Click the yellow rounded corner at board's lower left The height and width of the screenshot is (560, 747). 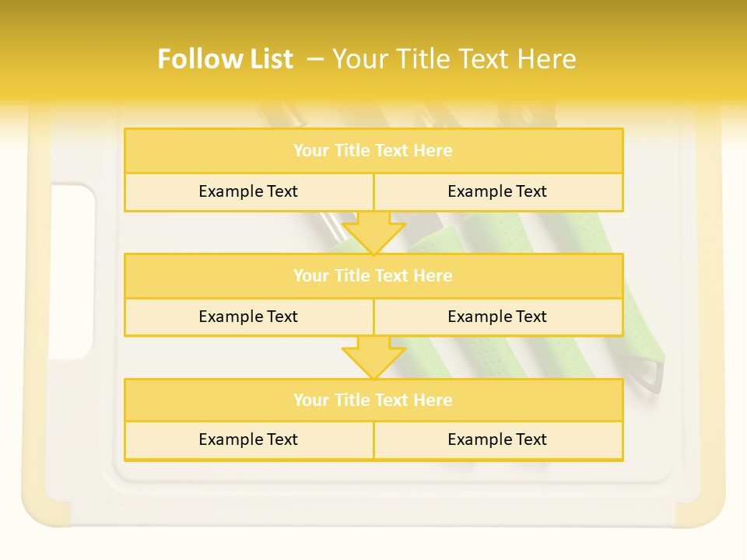45,509
